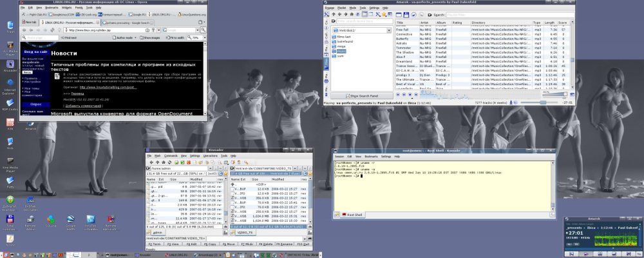This screenshot has height=258, width=644.
Task: Toggle Fit to width in Opera
Action: [175, 37]
